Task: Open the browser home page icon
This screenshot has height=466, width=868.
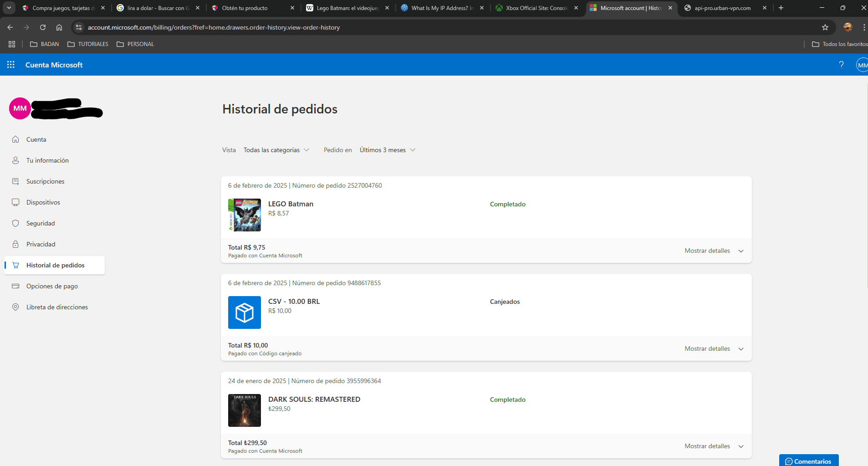Action: pyautogui.click(x=59, y=27)
